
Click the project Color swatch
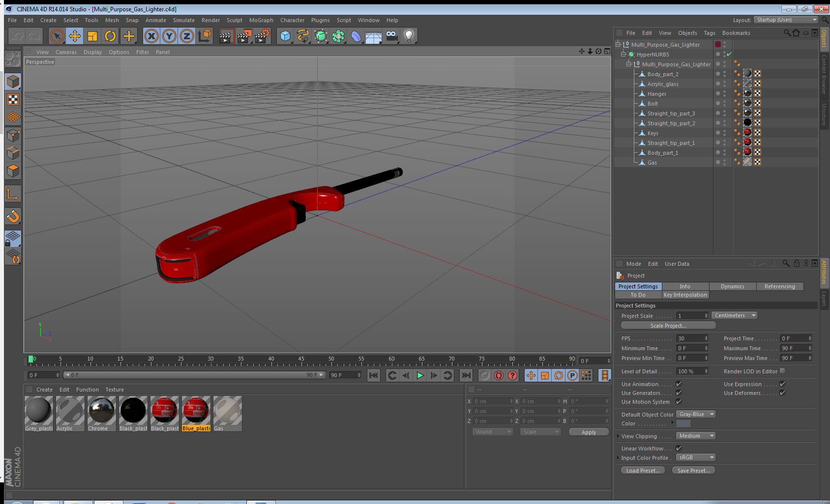point(683,423)
